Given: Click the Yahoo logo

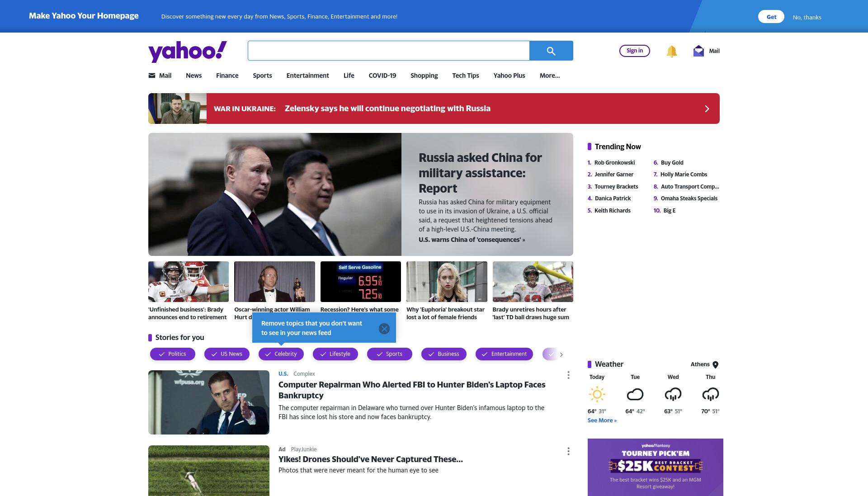Looking at the screenshot, I should tap(188, 52).
